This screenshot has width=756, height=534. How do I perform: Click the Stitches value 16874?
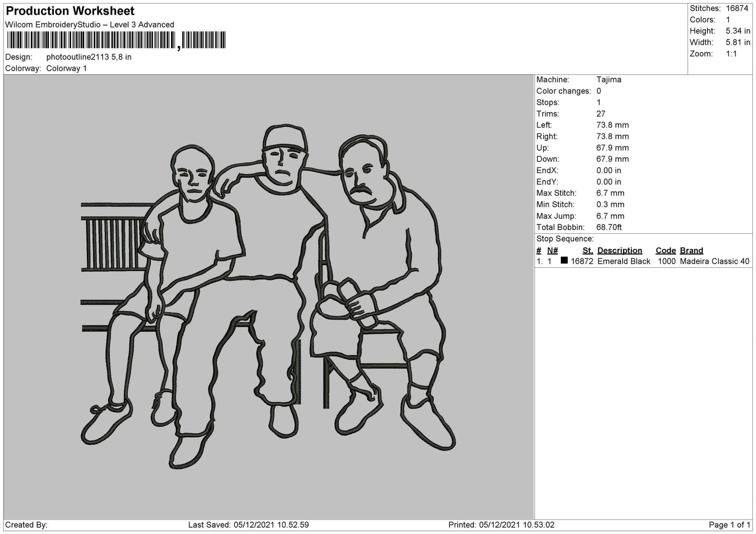737,8
